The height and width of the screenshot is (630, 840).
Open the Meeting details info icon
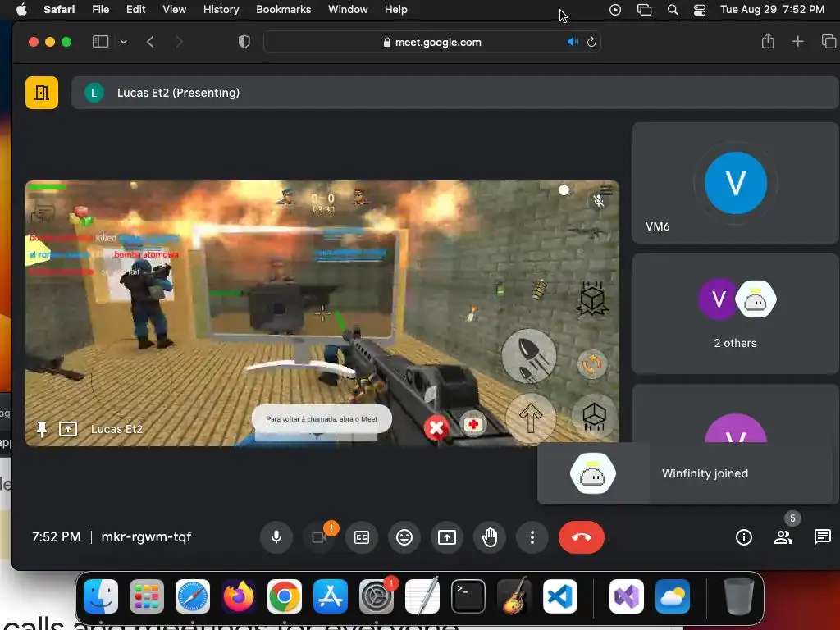(743, 536)
